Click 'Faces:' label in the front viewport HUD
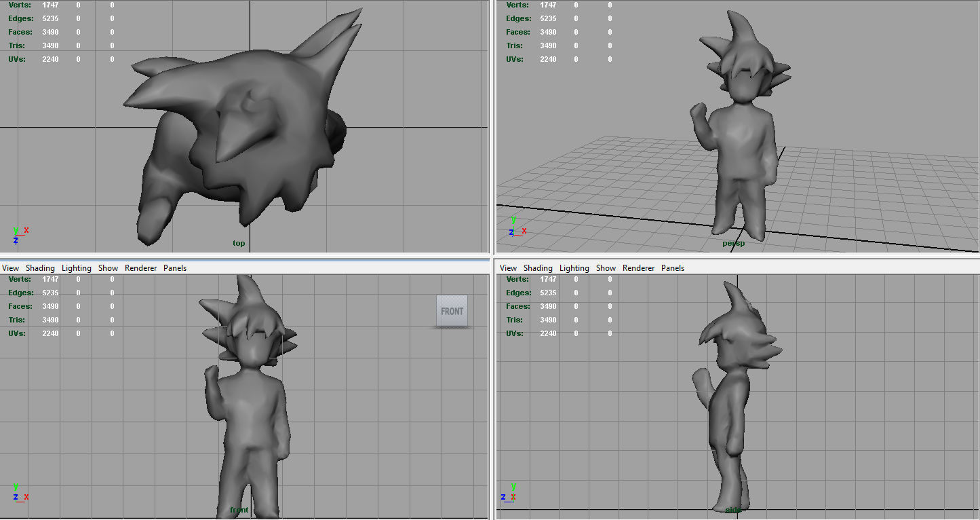The height and width of the screenshot is (520, 980). pyautogui.click(x=20, y=306)
